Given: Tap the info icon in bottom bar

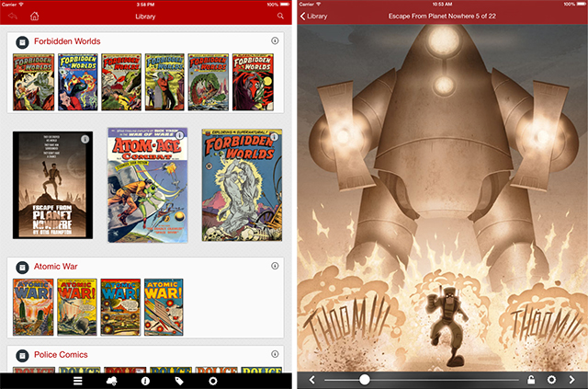Looking at the screenshot, I should [145, 381].
